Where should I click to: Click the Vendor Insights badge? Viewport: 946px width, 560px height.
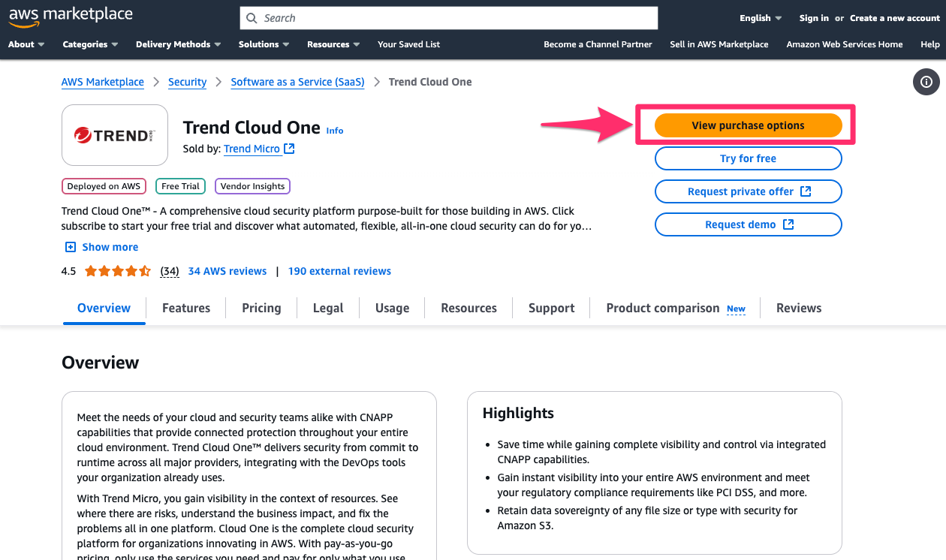tap(252, 186)
